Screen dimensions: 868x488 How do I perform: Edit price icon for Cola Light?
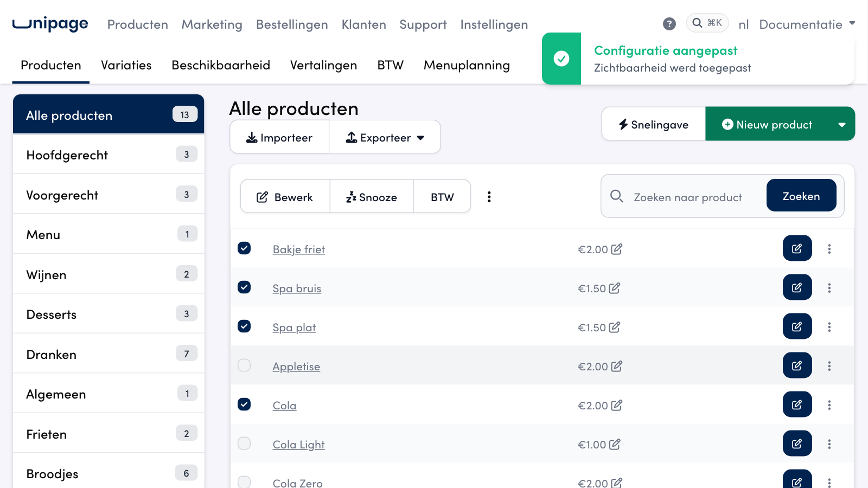(614, 445)
